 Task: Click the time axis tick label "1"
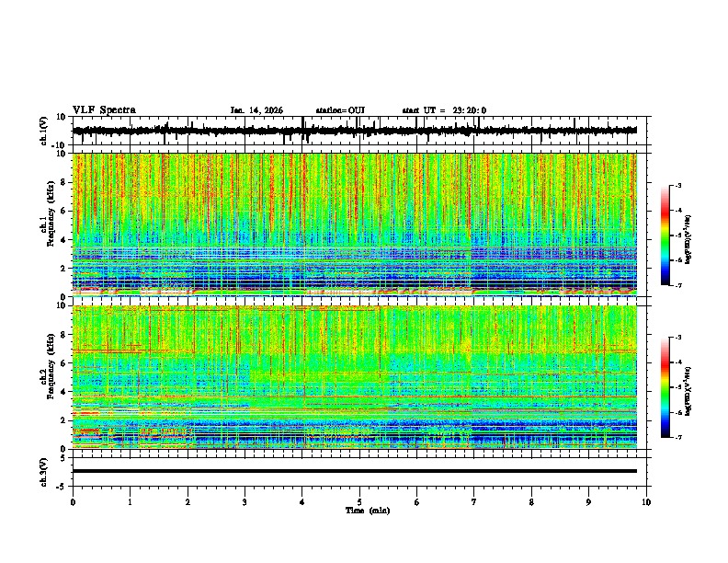tap(130, 502)
